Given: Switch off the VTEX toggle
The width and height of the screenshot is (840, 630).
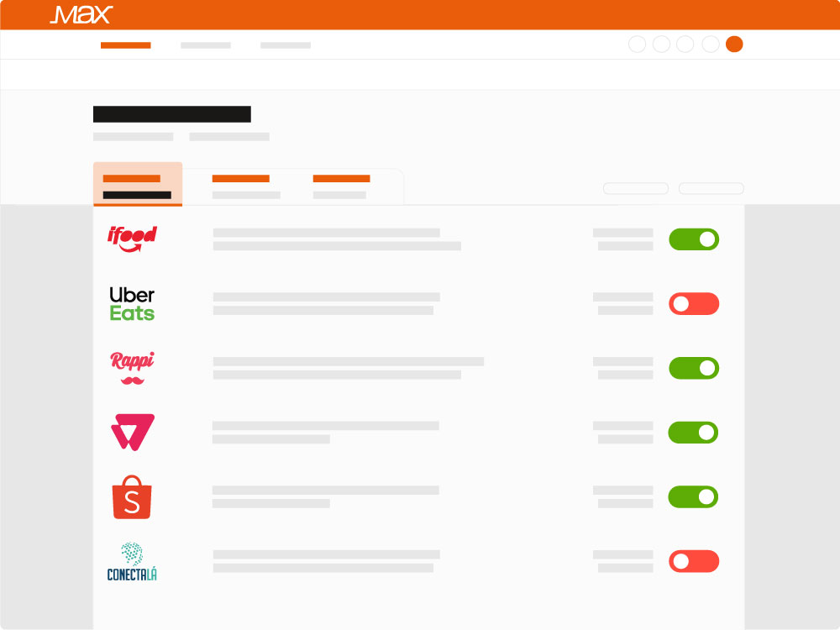Looking at the screenshot, I should click(x=693, y=433).
